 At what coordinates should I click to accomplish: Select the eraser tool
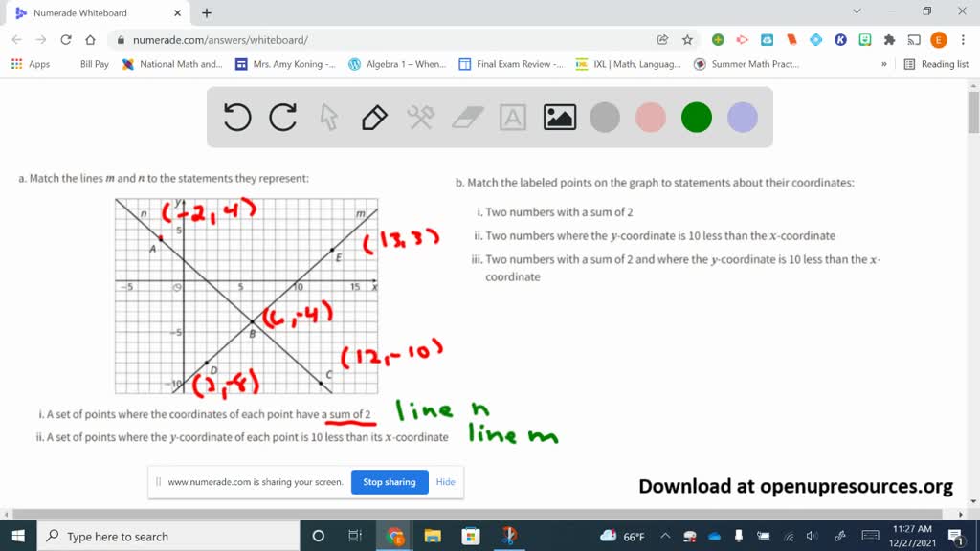click(x=468, y=117)
